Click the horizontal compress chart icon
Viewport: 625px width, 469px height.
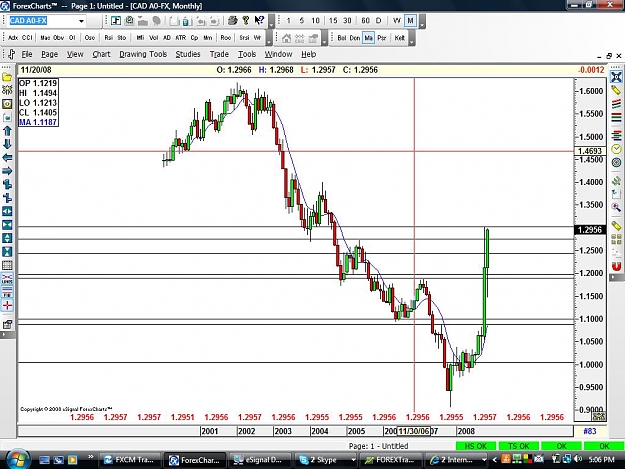[7, 225]
